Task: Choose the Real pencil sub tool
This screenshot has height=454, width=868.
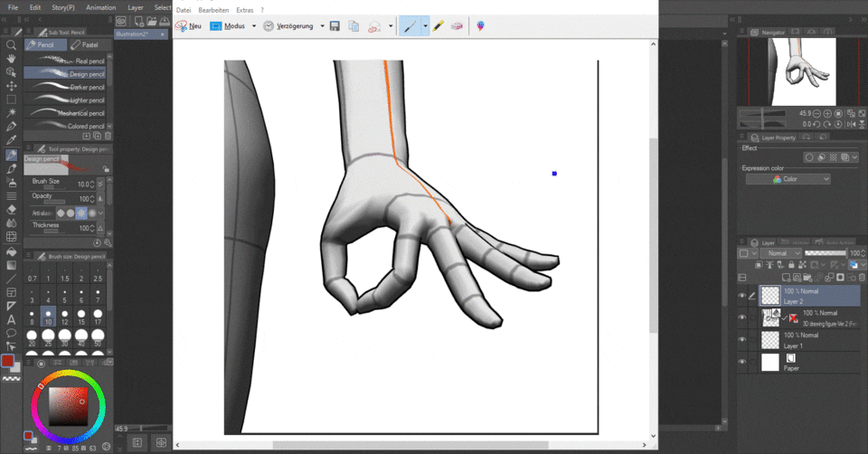Action: 65,61
